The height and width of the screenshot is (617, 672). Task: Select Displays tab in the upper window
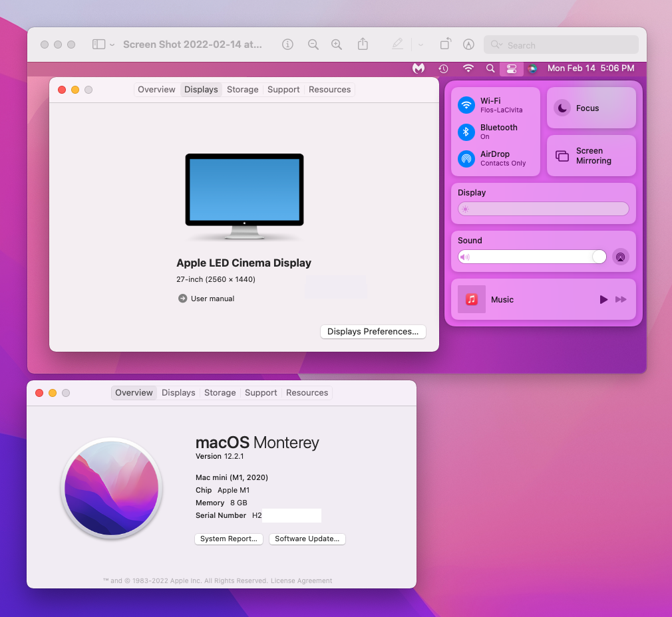tap(201, 90)
